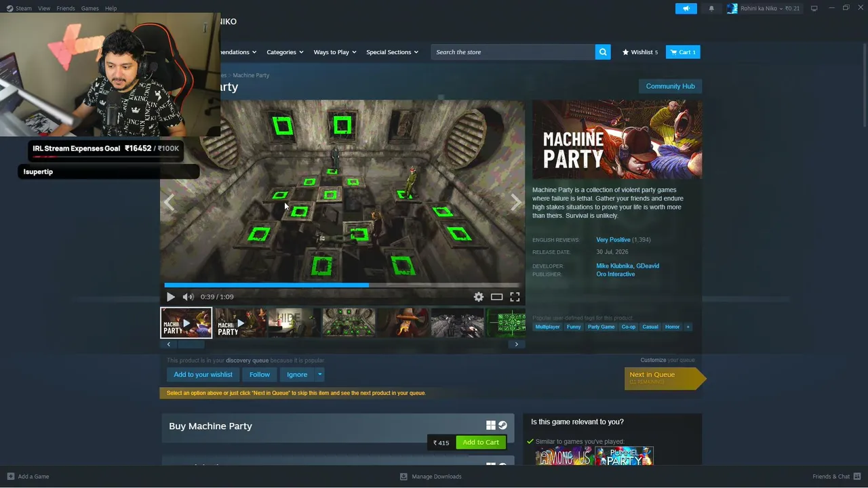Screen dimensions: 868x488
Task: Click the Steam logo in menu bar
Action: coord(9,8)
